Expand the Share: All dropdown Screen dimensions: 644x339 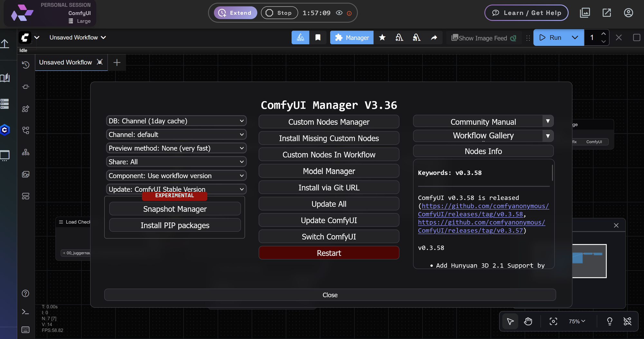point(176,161)
